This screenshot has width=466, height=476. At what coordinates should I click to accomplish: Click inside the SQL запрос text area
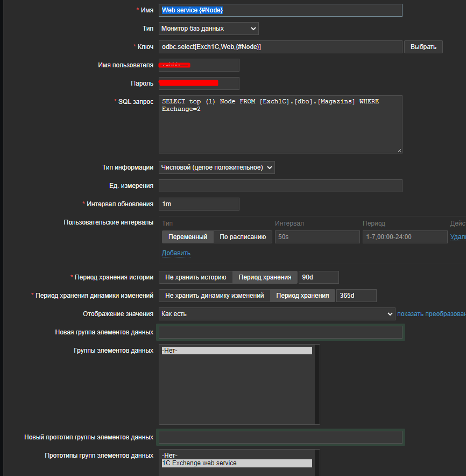point(280,129)
